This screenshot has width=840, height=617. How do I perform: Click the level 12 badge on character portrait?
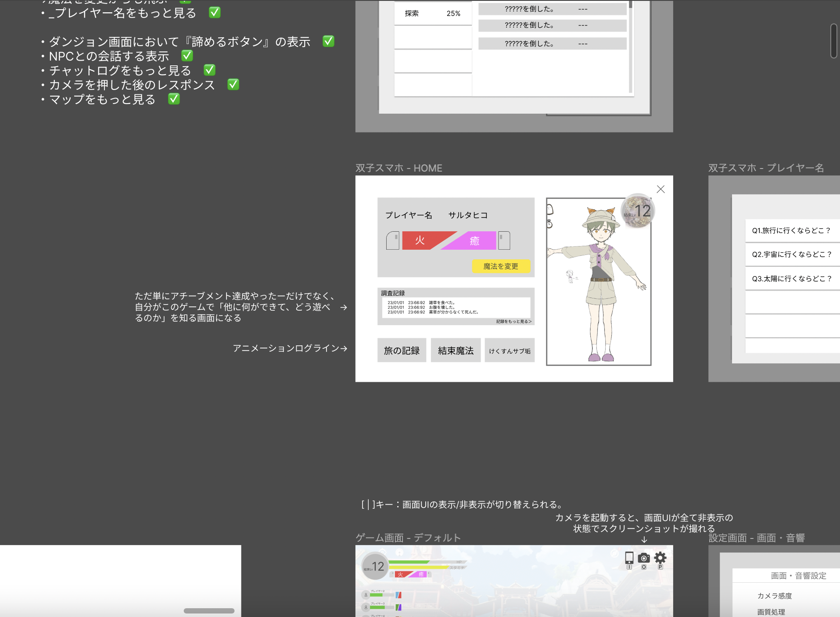pyautogui.click(x=638, y=211)
